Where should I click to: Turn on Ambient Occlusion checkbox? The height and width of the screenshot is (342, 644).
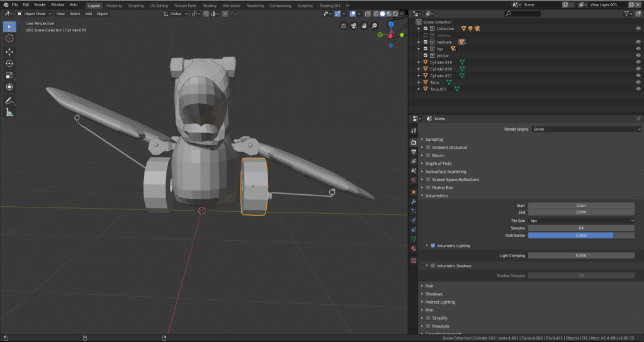pos(428,147)
